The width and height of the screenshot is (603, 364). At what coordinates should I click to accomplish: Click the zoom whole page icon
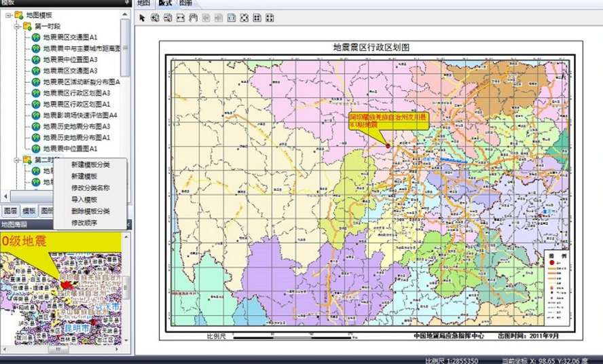point(244,18)
